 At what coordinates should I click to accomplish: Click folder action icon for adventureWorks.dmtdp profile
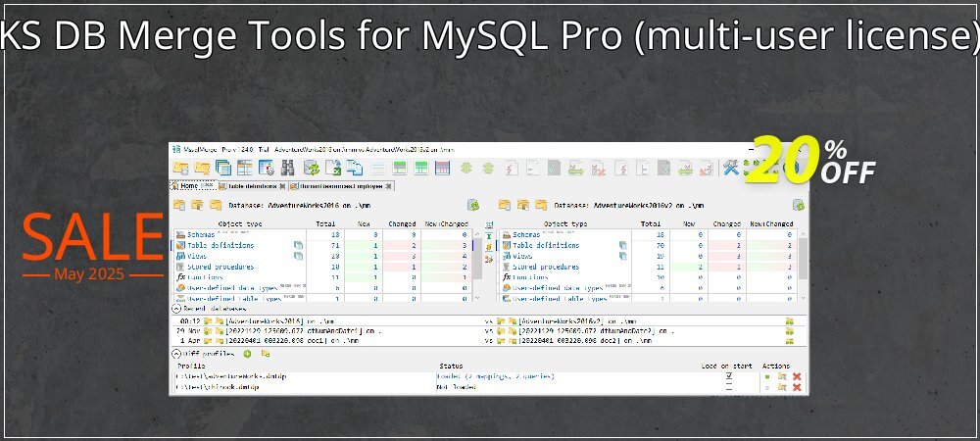782,376
